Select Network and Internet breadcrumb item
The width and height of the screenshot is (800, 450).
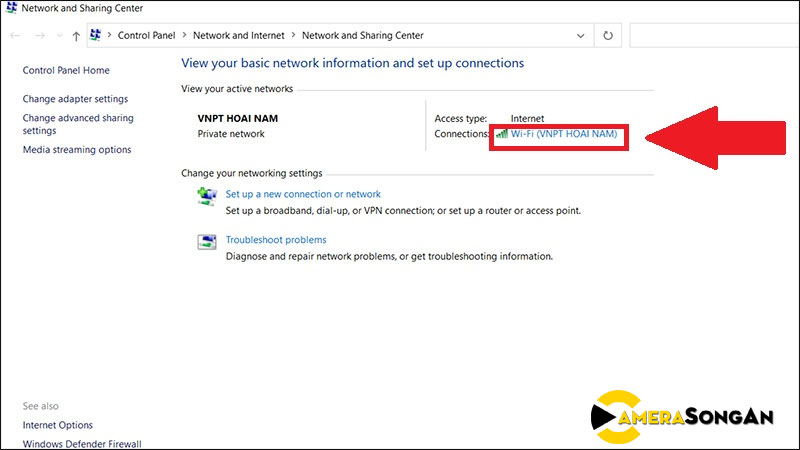(x=238, y=35)
